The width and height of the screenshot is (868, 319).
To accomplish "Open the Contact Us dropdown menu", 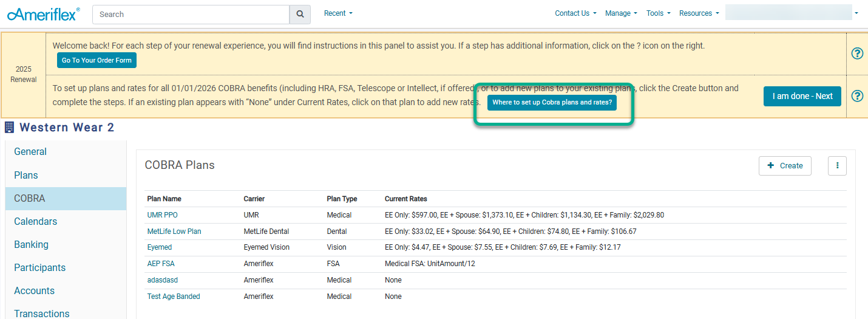I will pos(575,13).
